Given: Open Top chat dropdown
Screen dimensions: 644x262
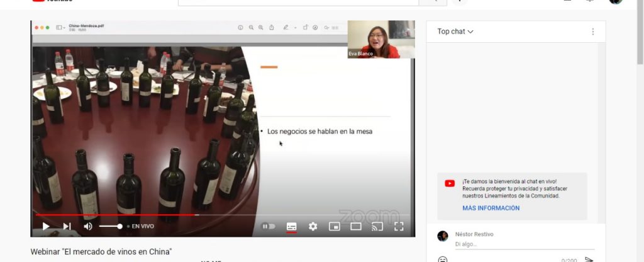Looking at the screenshot, I should click(455, 31).
